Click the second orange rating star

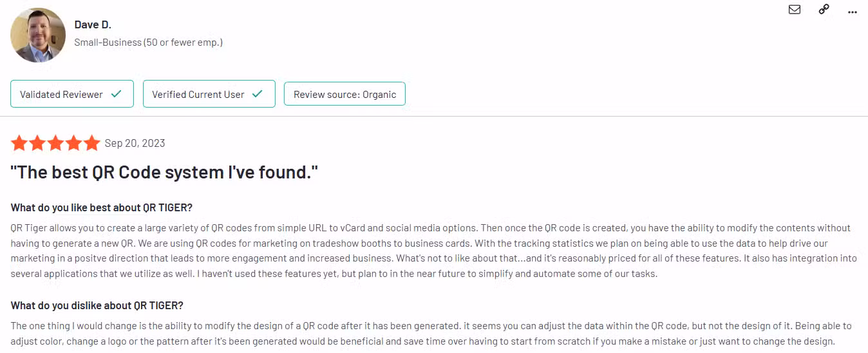37,143
